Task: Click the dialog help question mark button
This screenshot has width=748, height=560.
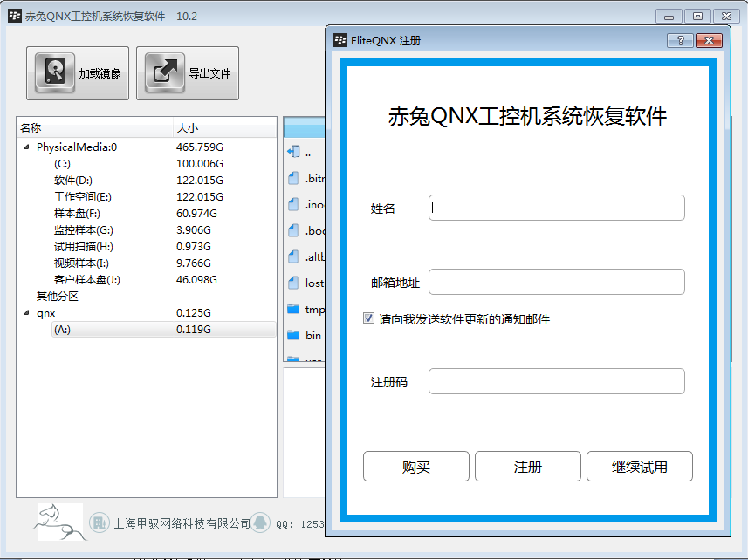Action: [680, 40]
